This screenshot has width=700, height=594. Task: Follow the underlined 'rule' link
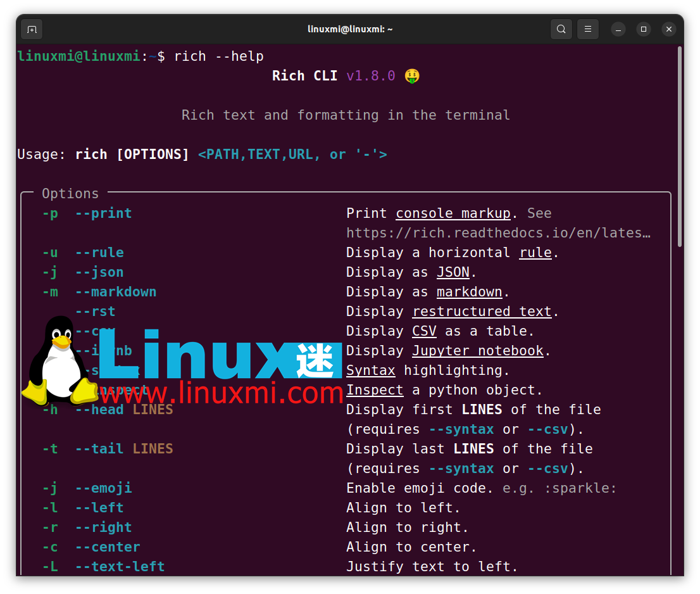[535, 253]
